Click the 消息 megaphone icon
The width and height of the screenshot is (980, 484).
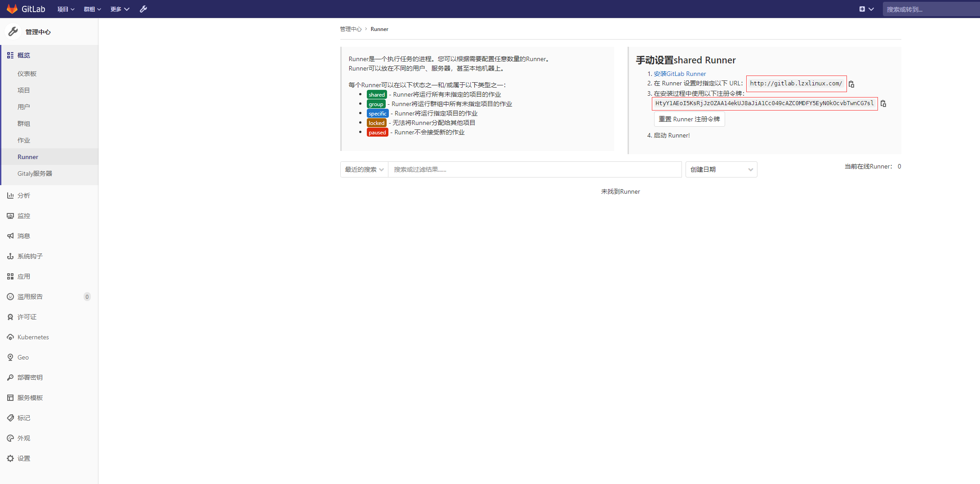[x=10, y=236]
